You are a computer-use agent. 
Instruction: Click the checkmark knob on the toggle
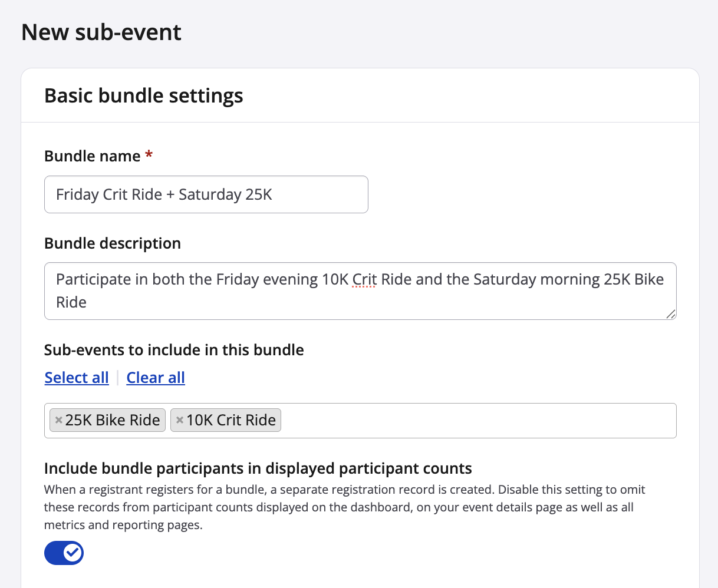click(73, 553)
